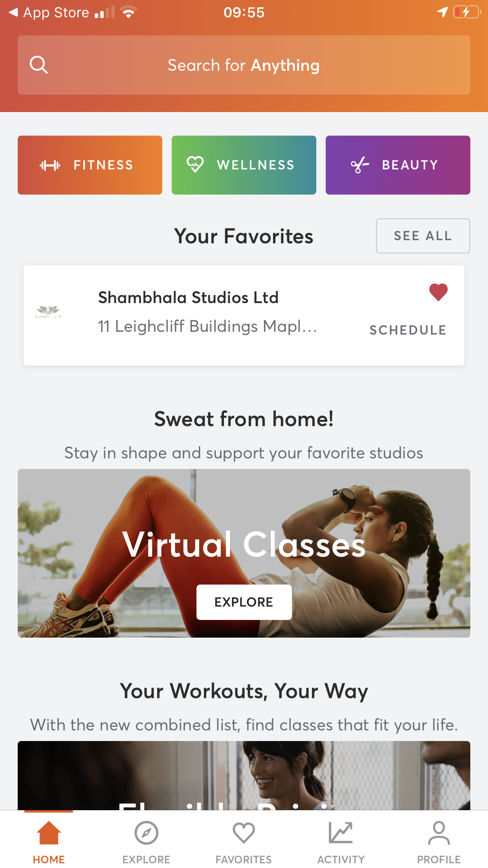Select the Wellness heart category
The width and height of the screenshot is (488, 868).
pyautogui.click(x=244, y=165)
